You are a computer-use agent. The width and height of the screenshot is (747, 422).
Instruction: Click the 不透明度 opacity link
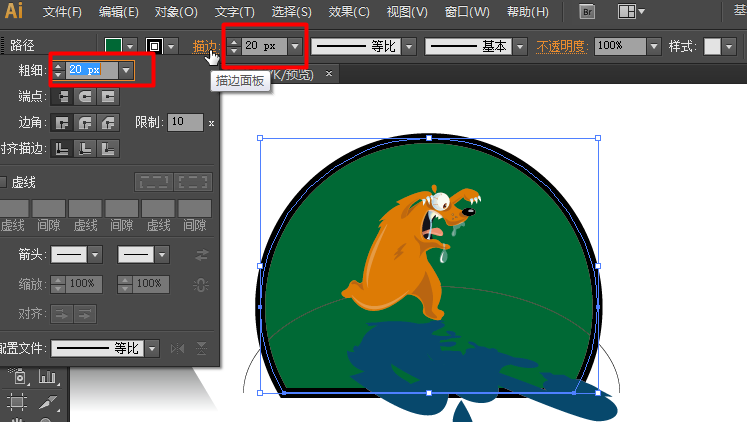click(x=562, y=47)
